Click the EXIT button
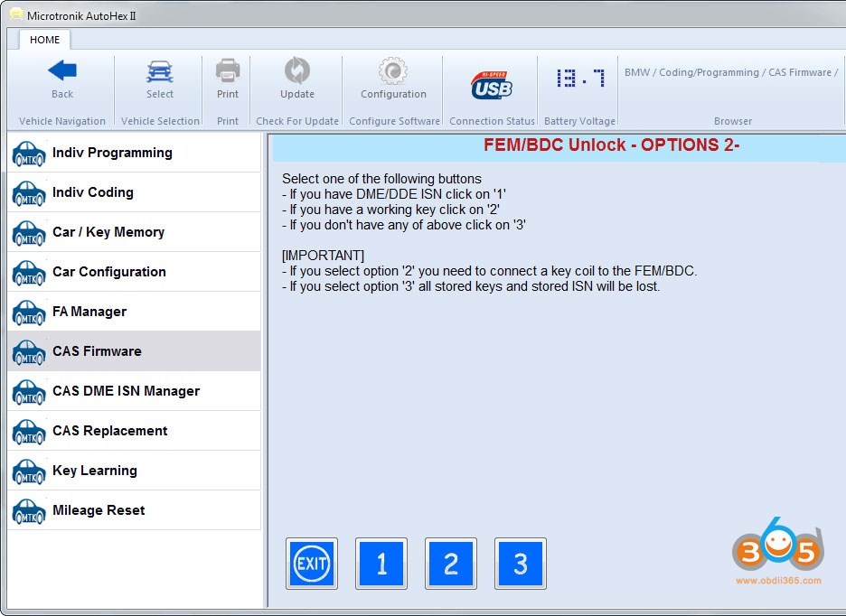Image resolution: width=846 pixels, height=616 pixels. pyautogui.click(x=312, y=564)
